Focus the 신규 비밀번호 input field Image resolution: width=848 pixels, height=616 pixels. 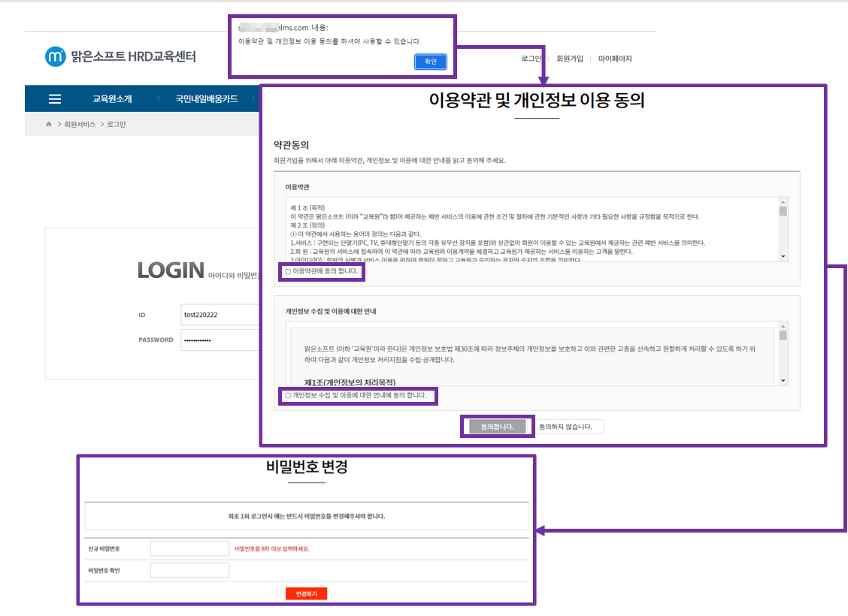[189, 548]
